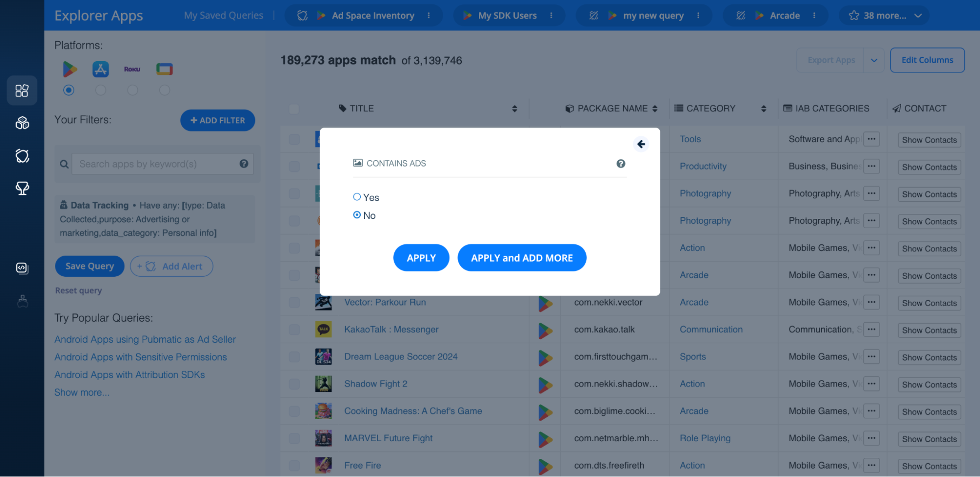Click the magnifier search icon
This screenshot has height=477, width=980.
coord(64,164)
